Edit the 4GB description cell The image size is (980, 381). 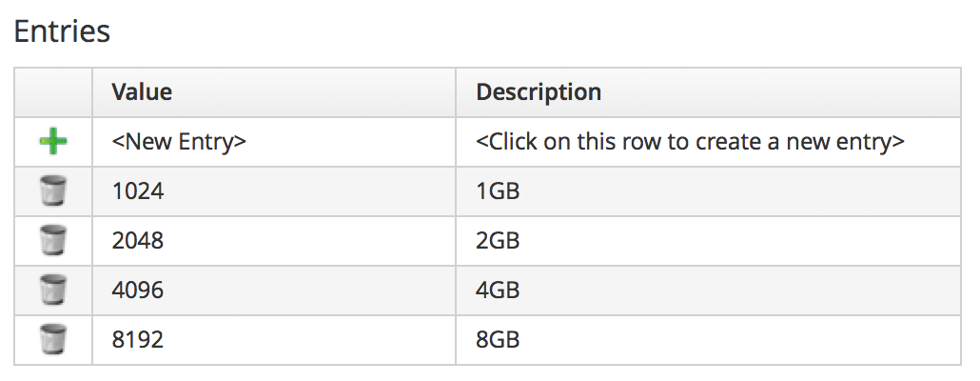498,290
